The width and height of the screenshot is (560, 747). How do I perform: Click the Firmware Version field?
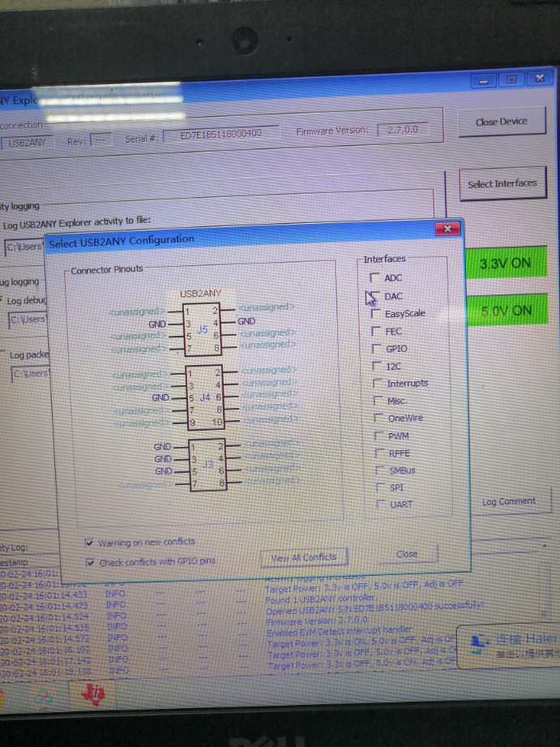[x=403, y=130]
